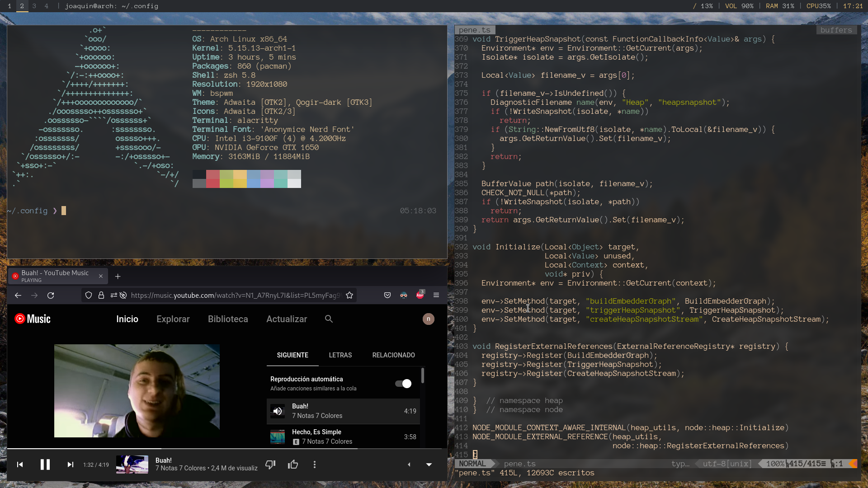Reload the current page
868x488 pixels.
tap(51, 295)
